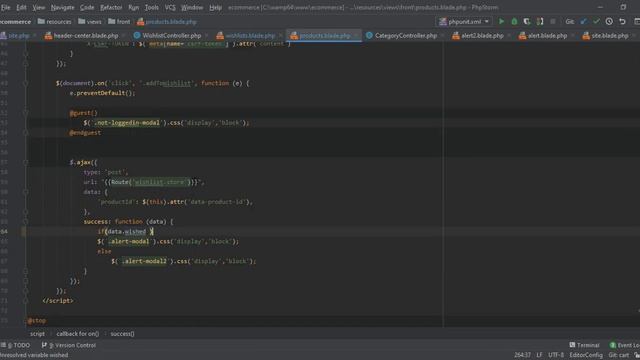This screenshot has width=640, height=360.
Task: Click the stop process square icon
Action: (x=553, y=22)
